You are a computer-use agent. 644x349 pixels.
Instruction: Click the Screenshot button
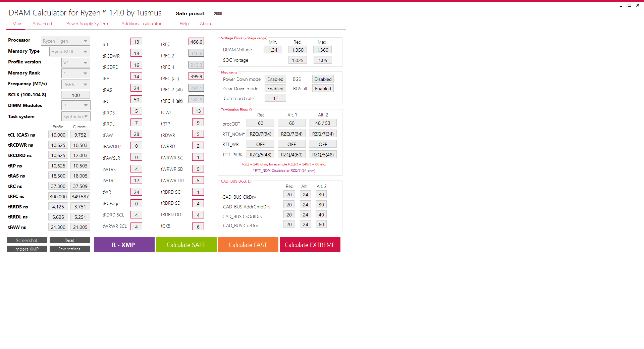click(x=27, y=240)
